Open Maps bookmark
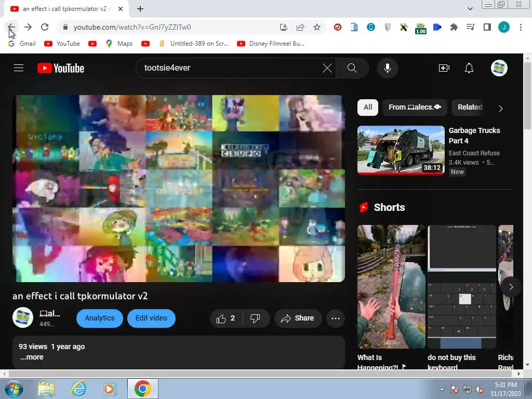Screen dimensions: 532x399 [x=119, y=44]
